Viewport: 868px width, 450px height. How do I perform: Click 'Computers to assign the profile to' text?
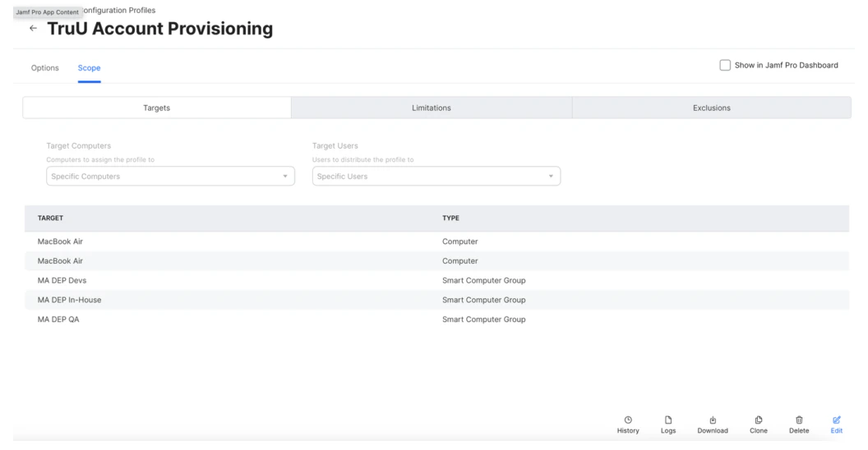pyautogui.click(x=100, y=160)
